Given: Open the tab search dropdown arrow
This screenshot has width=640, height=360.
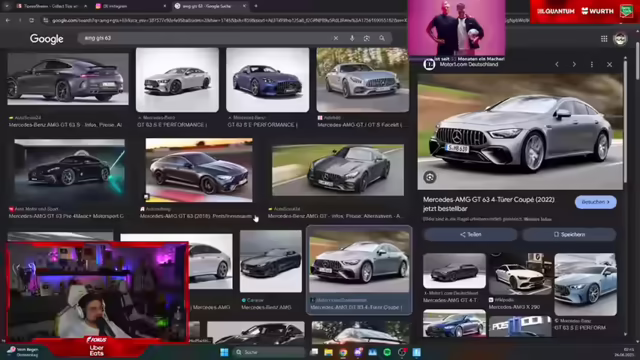Looking at the screenshot, I should (x=7, y=6).
